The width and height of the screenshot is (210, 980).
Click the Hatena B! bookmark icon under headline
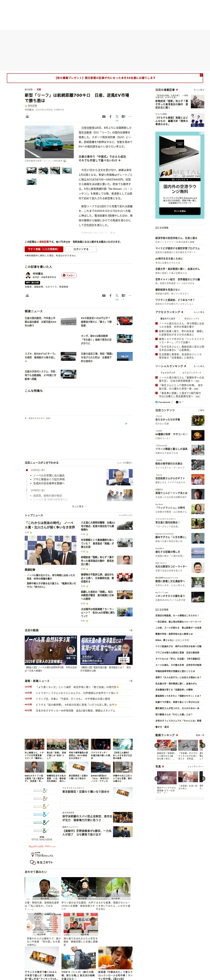click(123, 117)
